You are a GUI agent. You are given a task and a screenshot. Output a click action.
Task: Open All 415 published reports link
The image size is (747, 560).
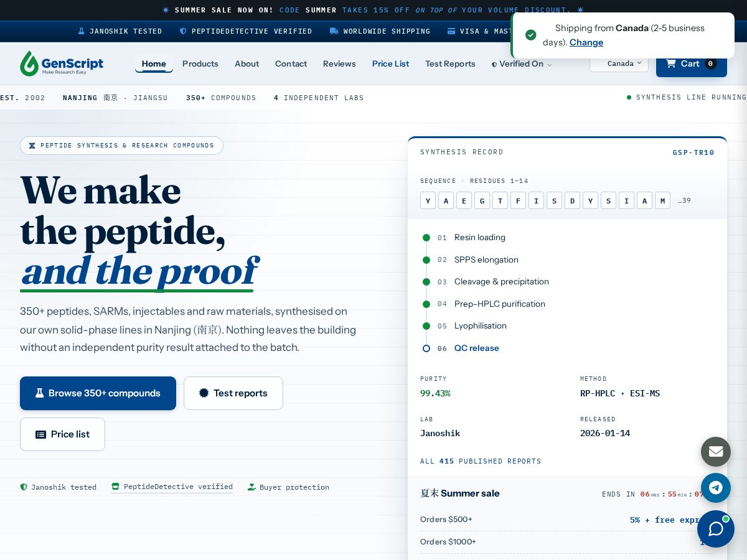481,461
